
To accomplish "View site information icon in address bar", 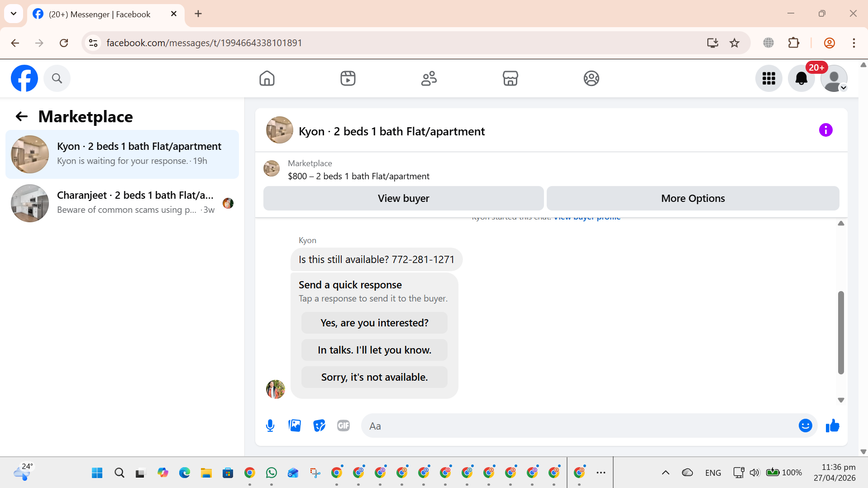I will [93, 43].
